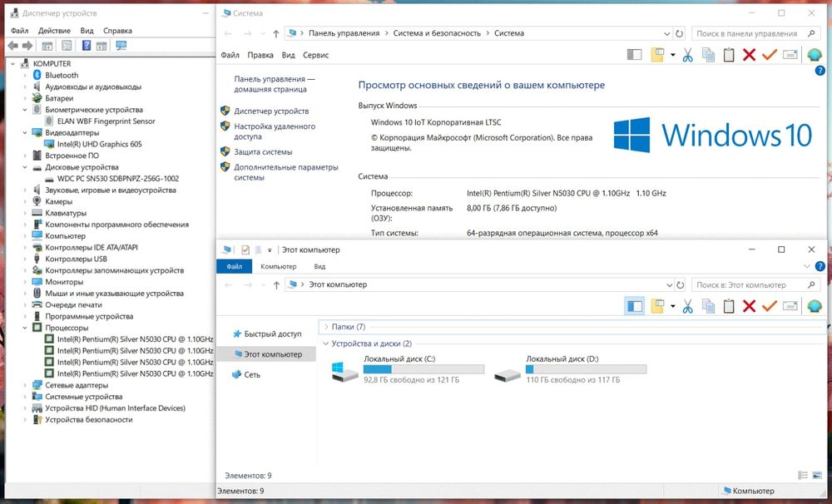Open the Справка menu in Device Manager
The width and height of the screenshot is (832, 504).
point(117,31)
